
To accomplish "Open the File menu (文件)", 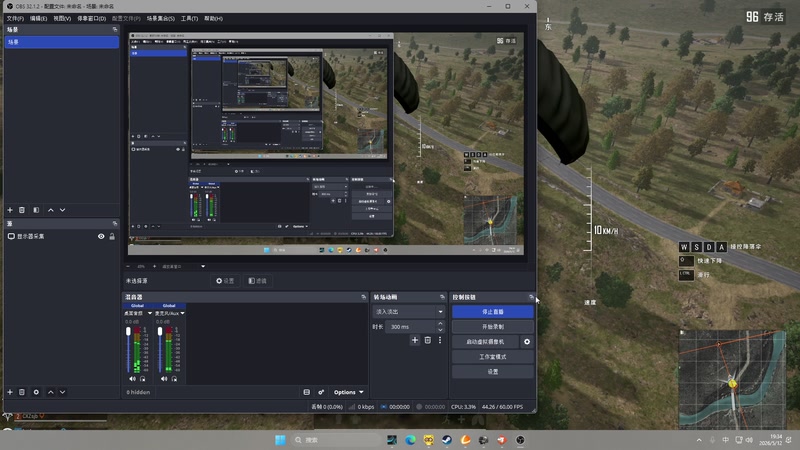I will (15, 18).
